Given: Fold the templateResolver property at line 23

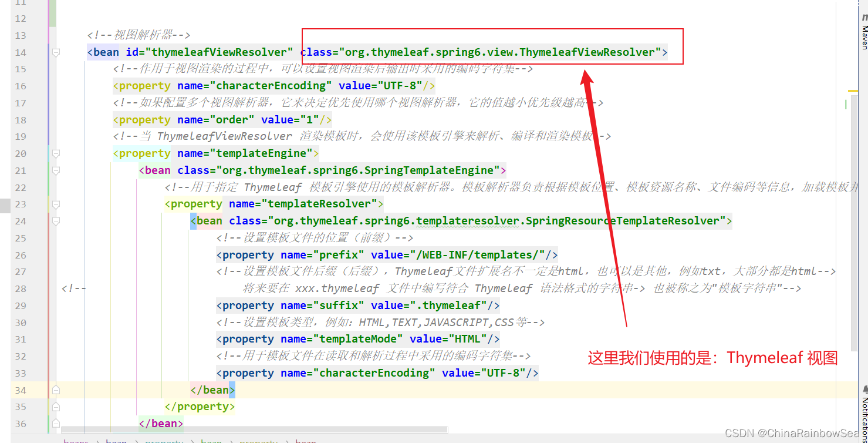Looking at the screenshot, I should pyautogui.click(x=56, y=204).
